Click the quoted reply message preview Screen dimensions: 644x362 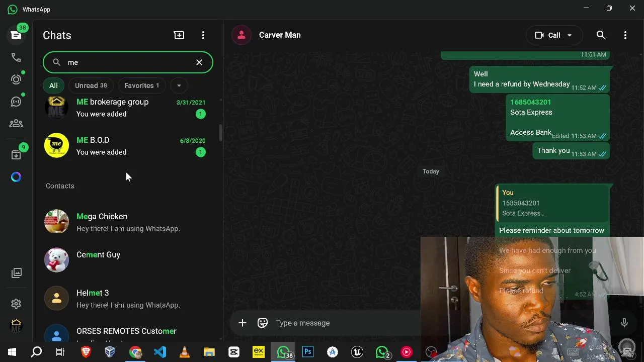click(x=552, y=203)
